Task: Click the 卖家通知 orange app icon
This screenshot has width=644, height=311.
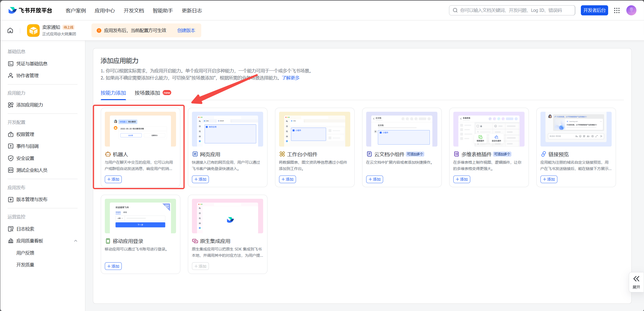Action: pos(33,31)
